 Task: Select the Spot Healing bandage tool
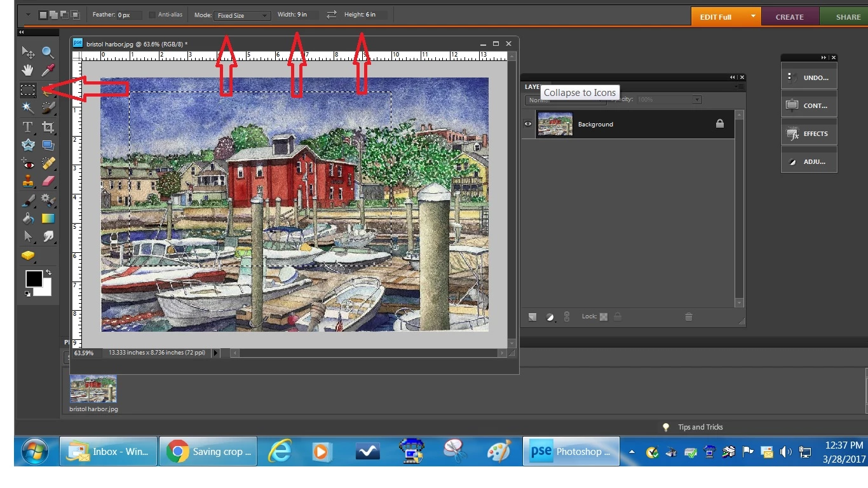pos(48,164)
